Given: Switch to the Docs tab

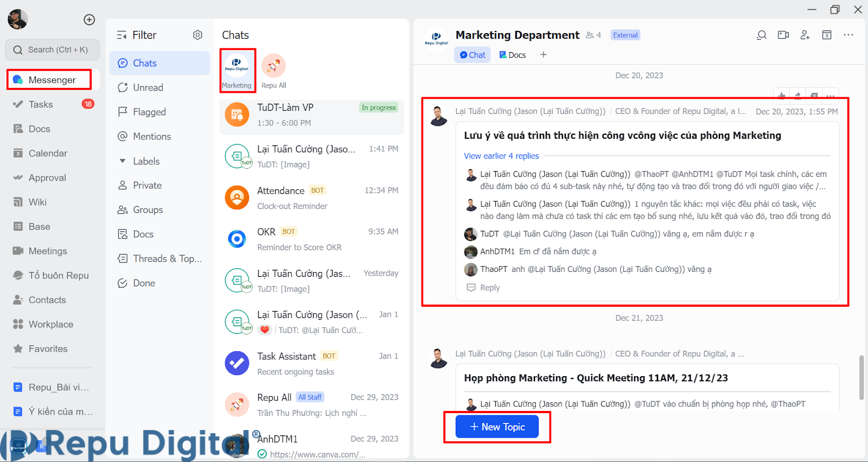Looking at the screenshot, I should (513, 55).
